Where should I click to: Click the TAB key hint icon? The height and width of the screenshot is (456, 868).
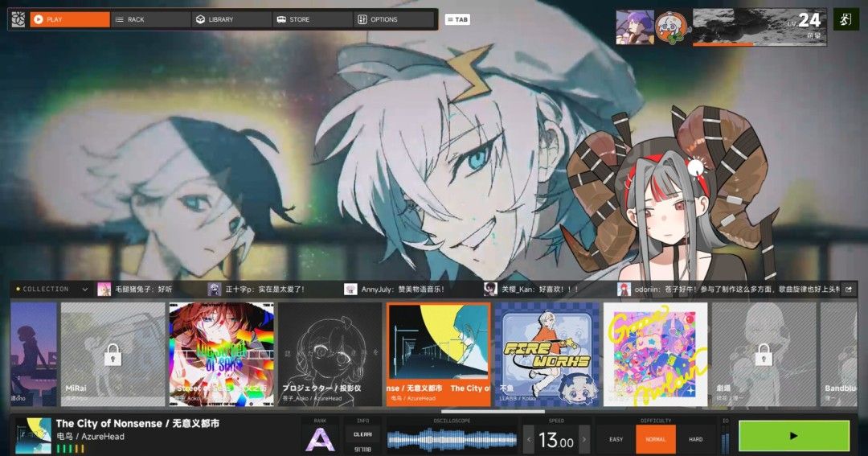(457, 19)
